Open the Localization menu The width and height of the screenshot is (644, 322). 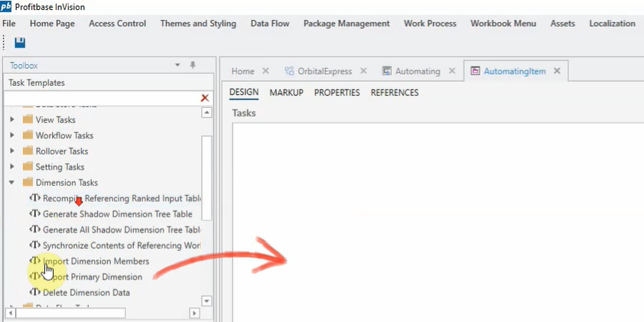[x=612, y=24]
